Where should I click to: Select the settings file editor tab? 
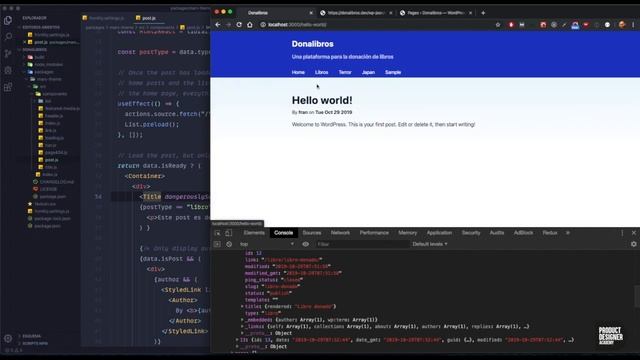coord(103,18)
